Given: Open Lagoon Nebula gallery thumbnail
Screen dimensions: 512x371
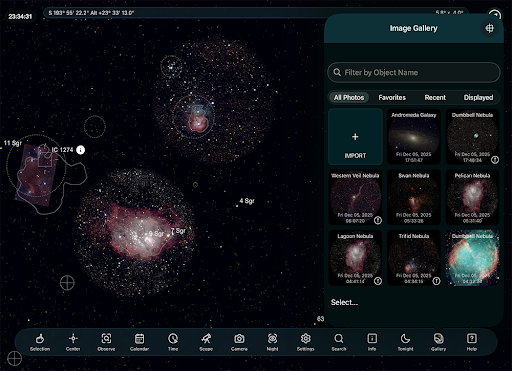Looking at the screenshot, I should (355, 258).
